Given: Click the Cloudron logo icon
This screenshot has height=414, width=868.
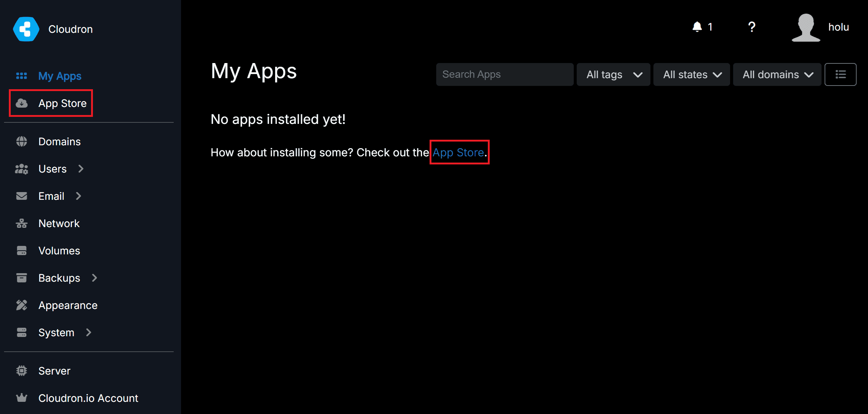Looking at the screenshot, I should click(26, 29).
